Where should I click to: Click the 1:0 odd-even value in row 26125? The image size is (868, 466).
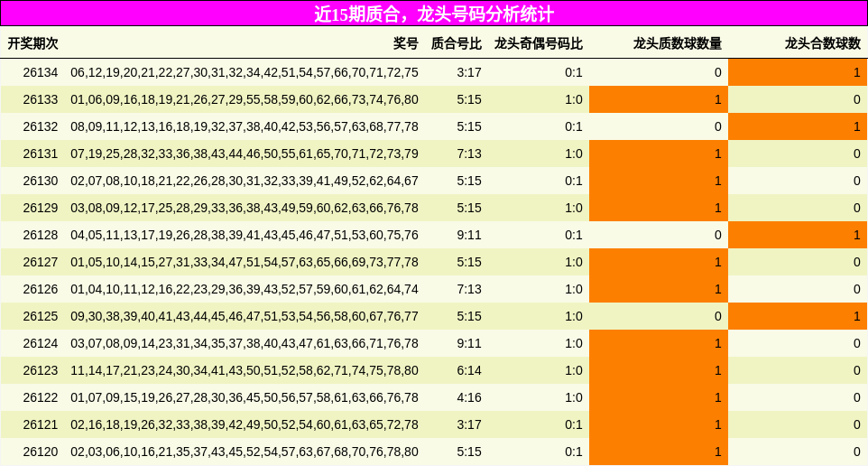point(574,316)
